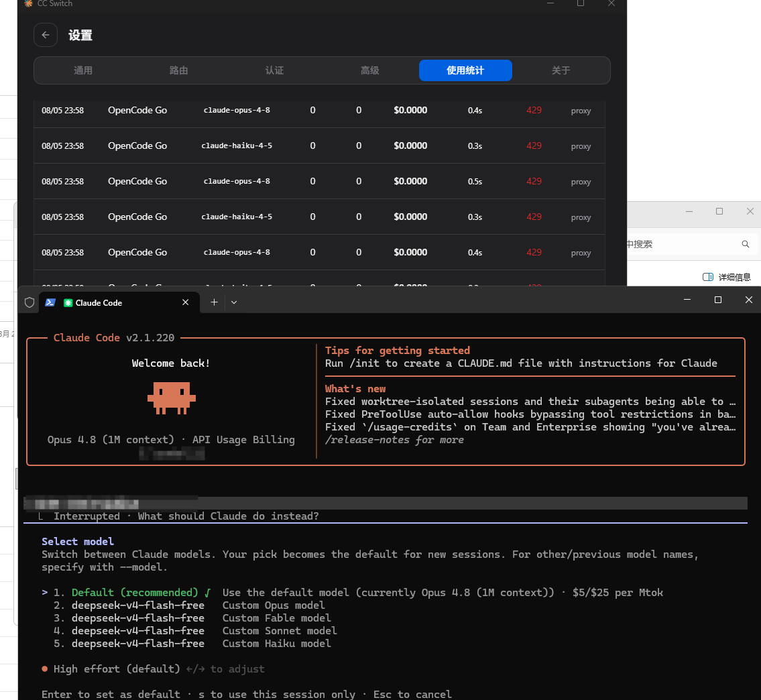Close the Claude Code terminal tab
The height and width of the screenshot is (700, 761).
click(x=186, y=302)
